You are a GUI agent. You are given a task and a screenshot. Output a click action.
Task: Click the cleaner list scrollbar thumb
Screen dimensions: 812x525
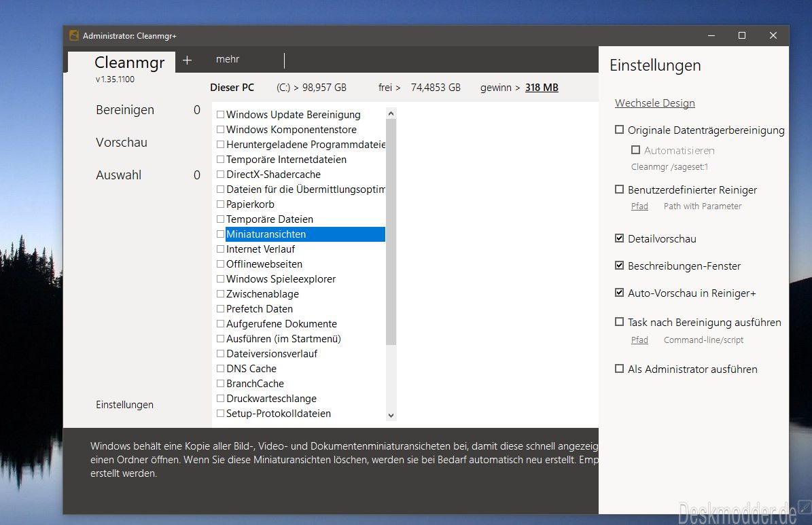pyautogui.click(x=391, y=232)
